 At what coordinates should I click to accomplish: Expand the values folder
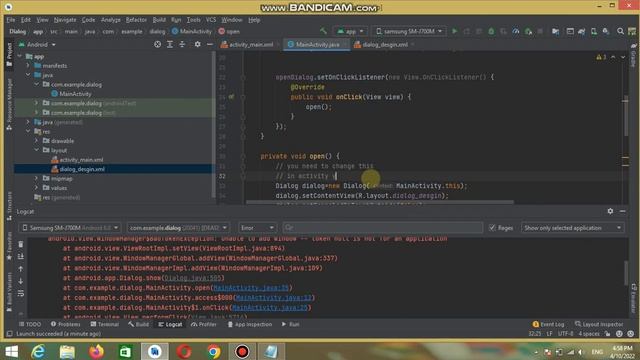(x=36, y=188)
